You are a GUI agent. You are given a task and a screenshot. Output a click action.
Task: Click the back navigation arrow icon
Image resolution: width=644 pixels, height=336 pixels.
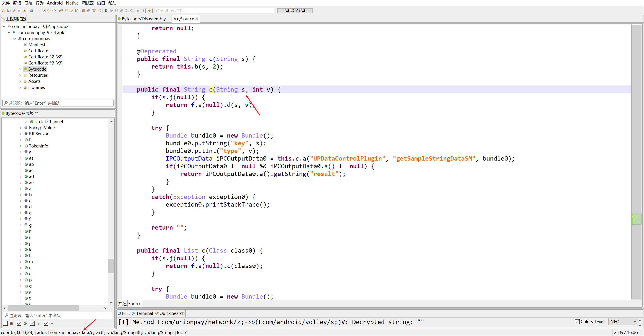49,11
